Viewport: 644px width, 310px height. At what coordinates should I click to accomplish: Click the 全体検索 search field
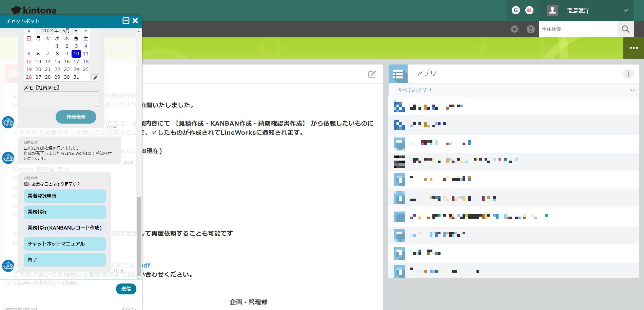[578, 29]
